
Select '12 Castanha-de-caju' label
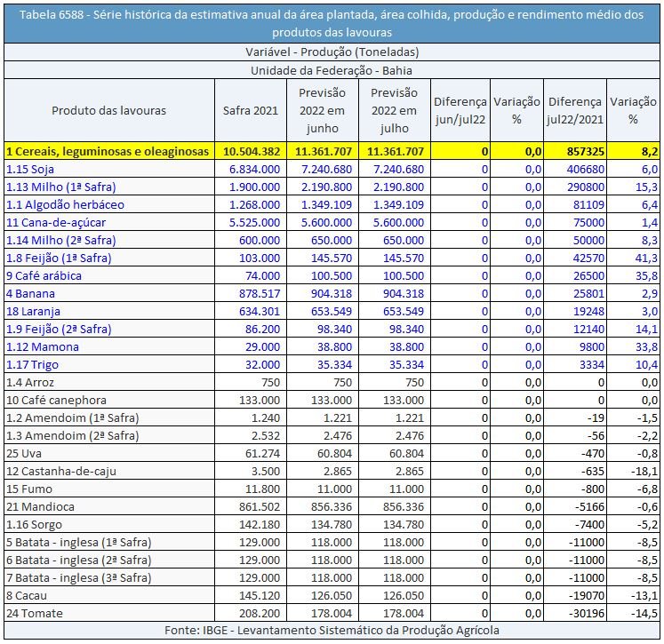[x=61, y=472]
